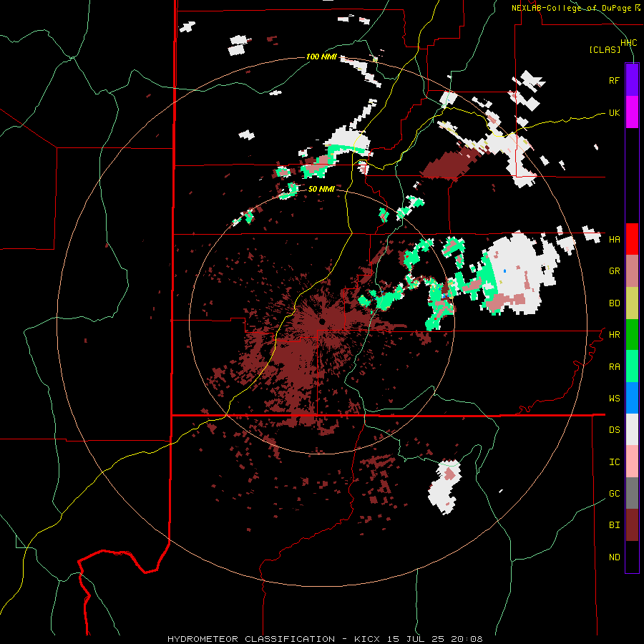The height and width of the screenshot is (644, 644).
Task: Click the RA light green legend swatch
Action: (x=632, y=366)
